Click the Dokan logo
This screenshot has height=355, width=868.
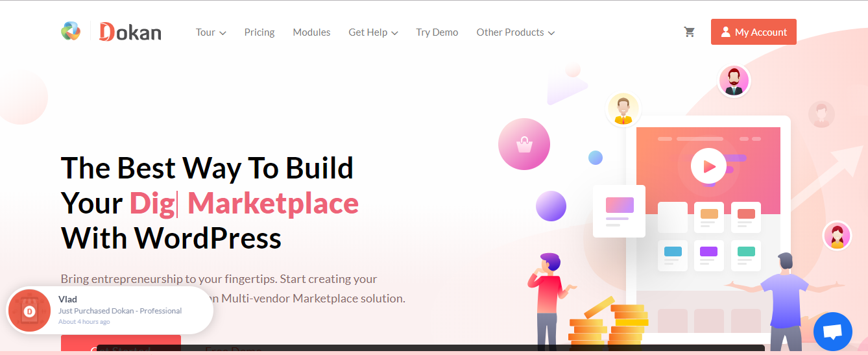pos(130,32)
